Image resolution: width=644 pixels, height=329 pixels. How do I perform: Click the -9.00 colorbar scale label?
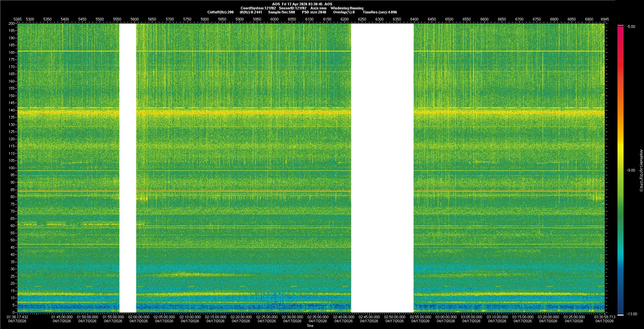631,171
